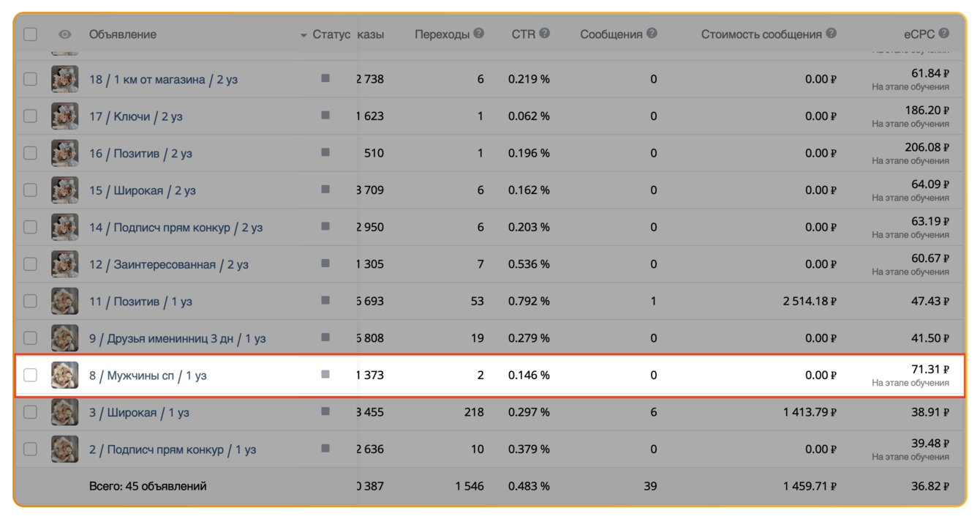The height and width of the screenshot is (519, 980).
Task: Click help icon for Стоимость сообщения column
Action: (x=831, y=34)
